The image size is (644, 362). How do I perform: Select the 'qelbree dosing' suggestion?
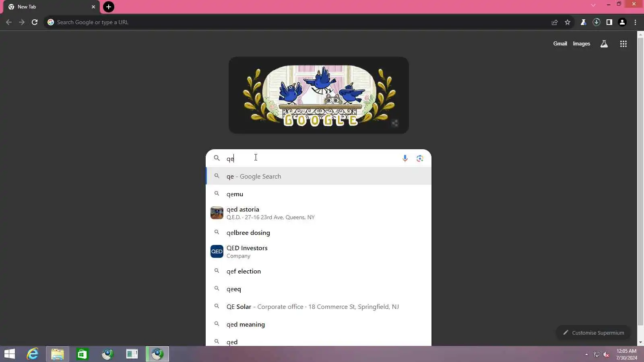click(x=319, y=232)
